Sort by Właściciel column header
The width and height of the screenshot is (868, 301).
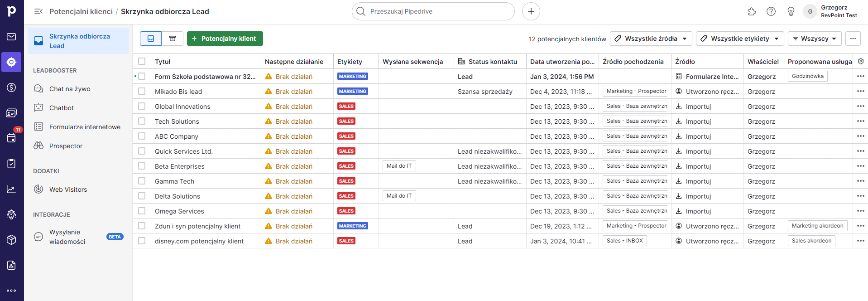[x=763, y=61]
